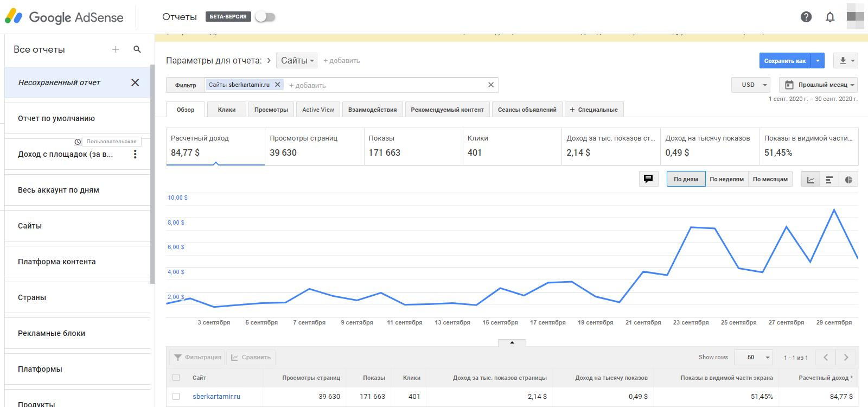Tick the select-all checkbox in table header

pos(176,378)
